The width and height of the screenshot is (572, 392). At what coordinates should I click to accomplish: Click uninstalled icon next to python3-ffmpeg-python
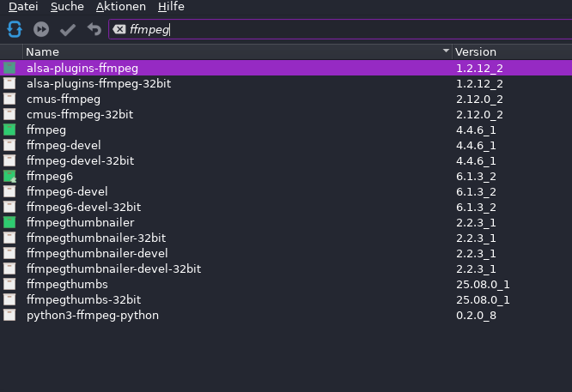click(9, 316)
